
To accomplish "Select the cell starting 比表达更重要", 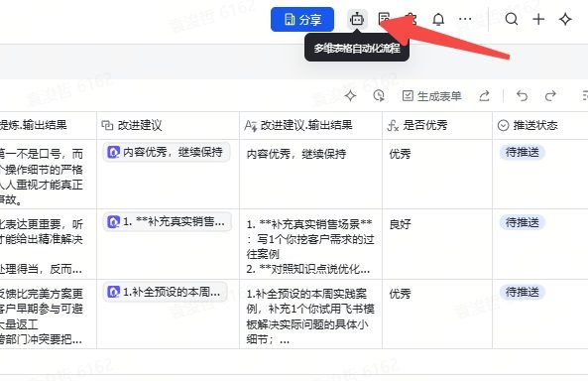I will tap(48, 244).
